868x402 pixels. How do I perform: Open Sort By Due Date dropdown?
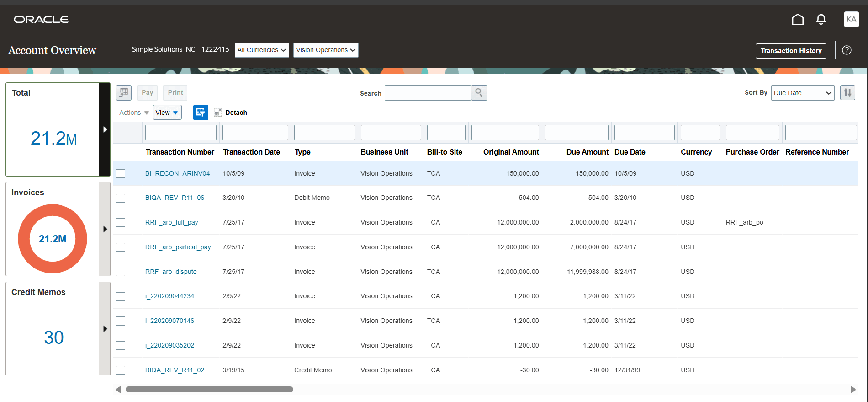point(803,93)
